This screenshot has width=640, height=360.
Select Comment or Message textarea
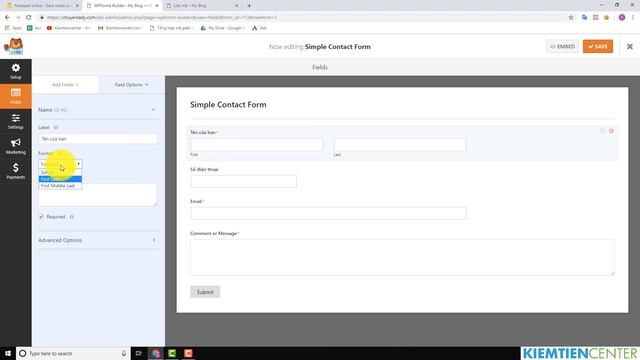click(402, 257)
